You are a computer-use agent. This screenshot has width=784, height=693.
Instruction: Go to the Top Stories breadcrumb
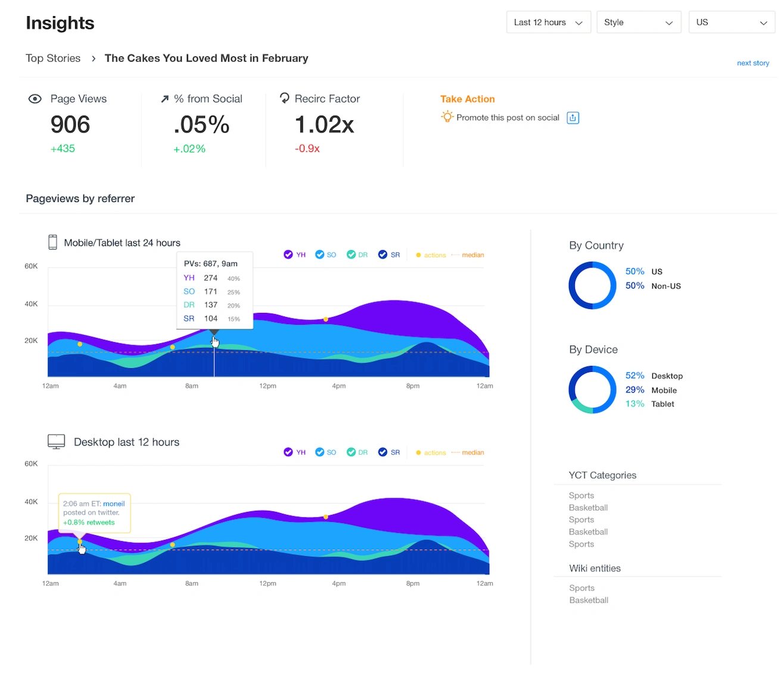click(x=53, y=58)
